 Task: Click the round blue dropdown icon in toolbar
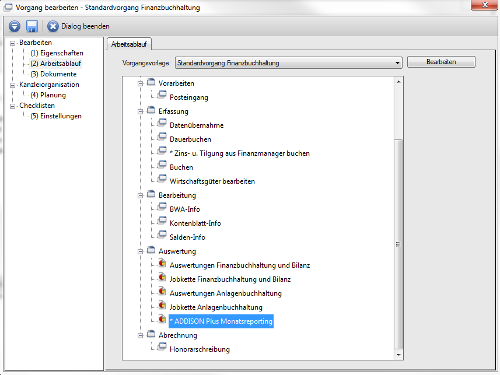(14, 26)
